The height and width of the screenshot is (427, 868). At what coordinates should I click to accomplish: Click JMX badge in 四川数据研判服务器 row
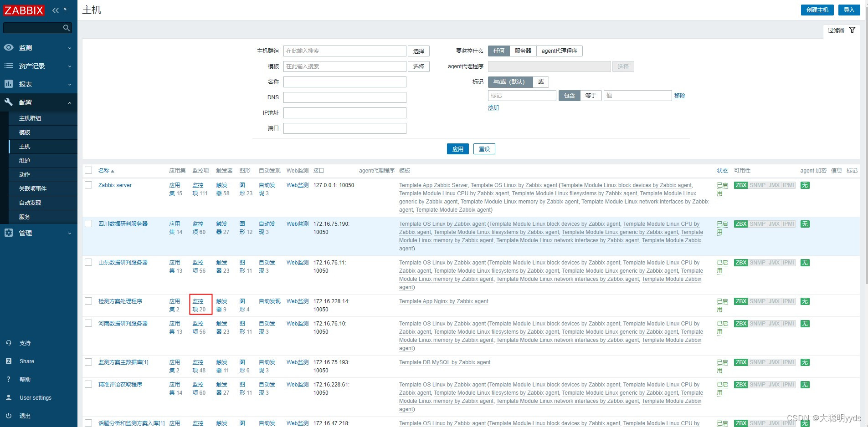point(774,224)
